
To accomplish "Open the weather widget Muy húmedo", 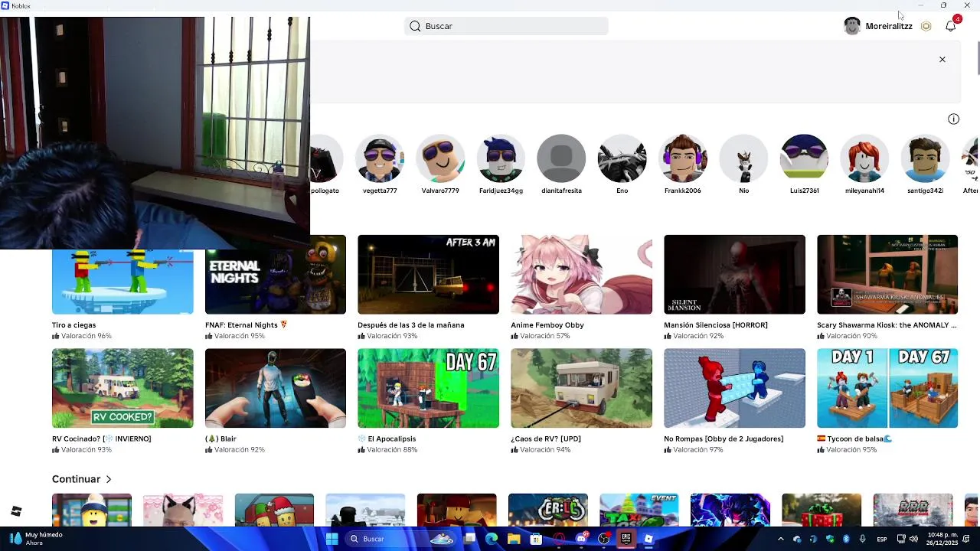I will coord(36,539).
